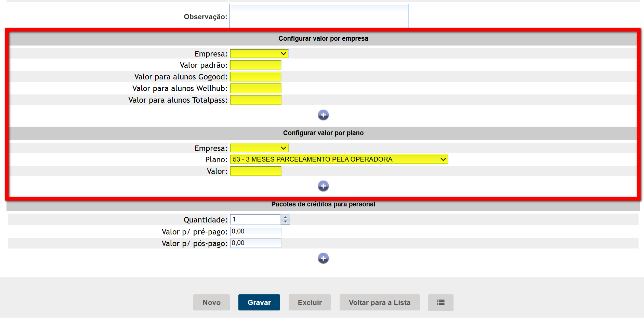Add entry under Configurar valor por empresa

[323, 115]
